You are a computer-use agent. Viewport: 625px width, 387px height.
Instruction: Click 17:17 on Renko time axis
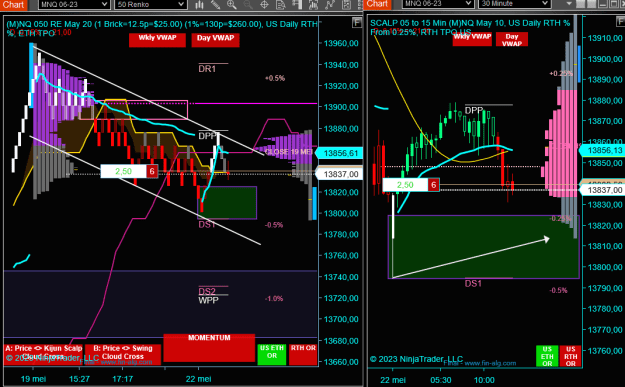click(x=123, y=379)
